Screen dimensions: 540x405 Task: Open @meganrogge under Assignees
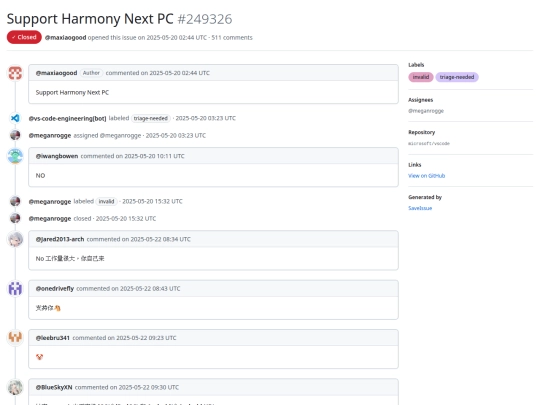426,111
